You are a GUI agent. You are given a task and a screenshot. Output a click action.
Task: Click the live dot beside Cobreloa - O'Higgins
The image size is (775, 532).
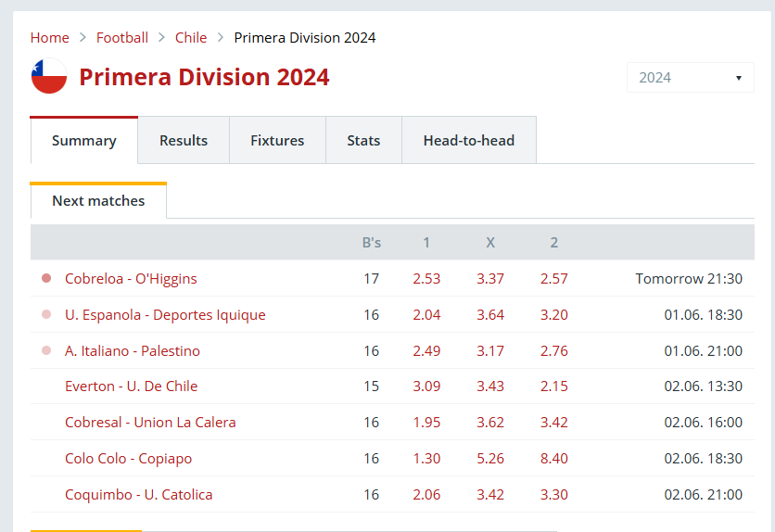point(46,279)
